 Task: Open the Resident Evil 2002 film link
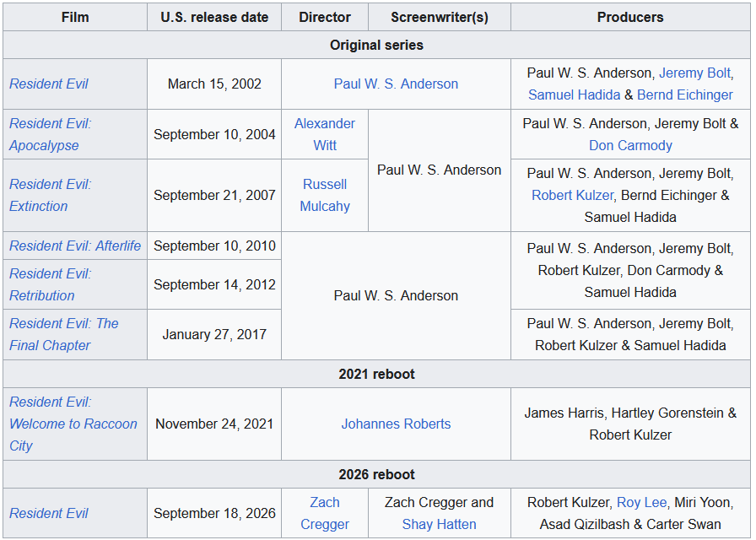49,84
